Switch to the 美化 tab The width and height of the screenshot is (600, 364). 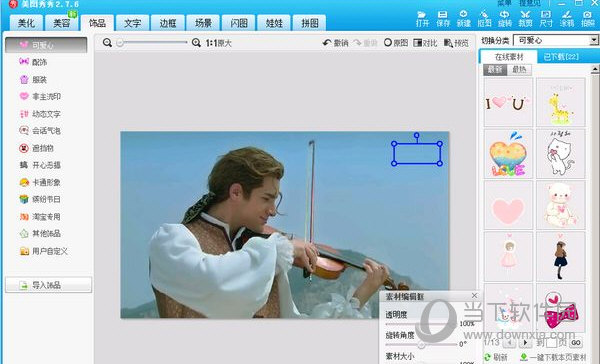[x=26, y=23]
